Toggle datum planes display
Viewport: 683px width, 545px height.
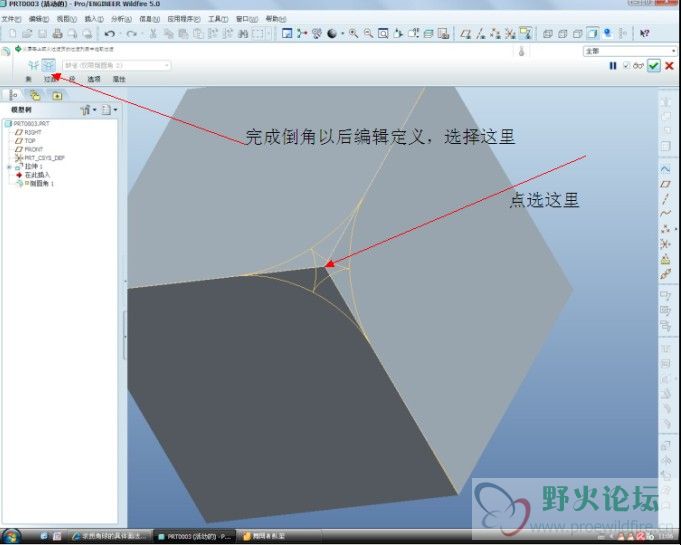coord(465,34)
